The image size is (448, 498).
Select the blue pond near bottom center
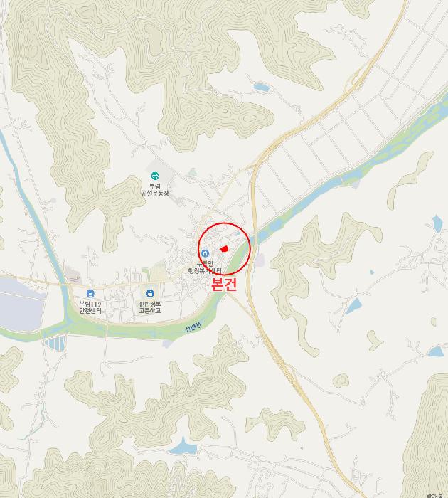tap(183, 447)
